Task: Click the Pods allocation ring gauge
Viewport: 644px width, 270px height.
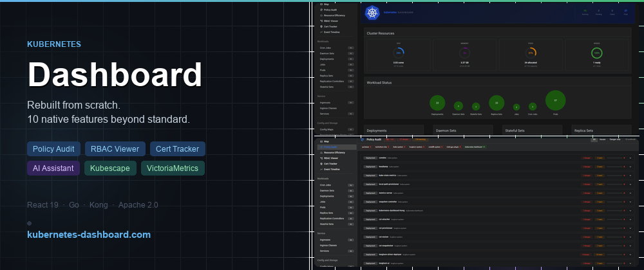Action: tap(531, 53)
